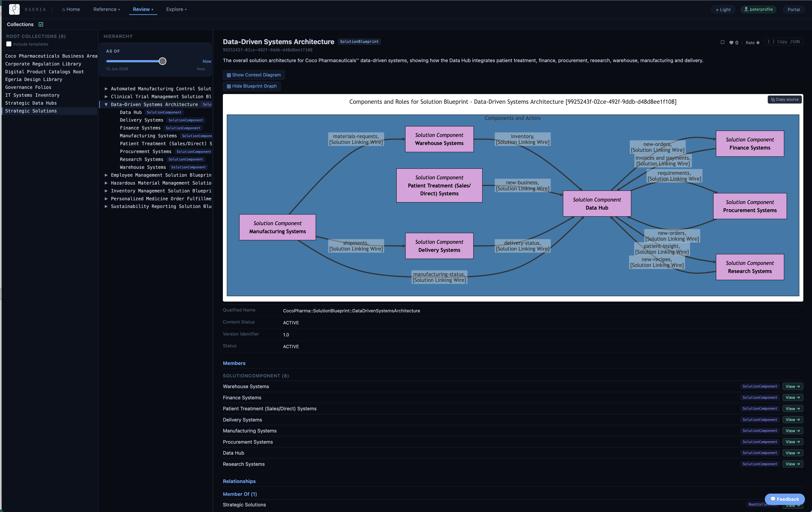Enable the Include templates checkbox
This screenshot has width=812, height=512.
click(9, 44)
